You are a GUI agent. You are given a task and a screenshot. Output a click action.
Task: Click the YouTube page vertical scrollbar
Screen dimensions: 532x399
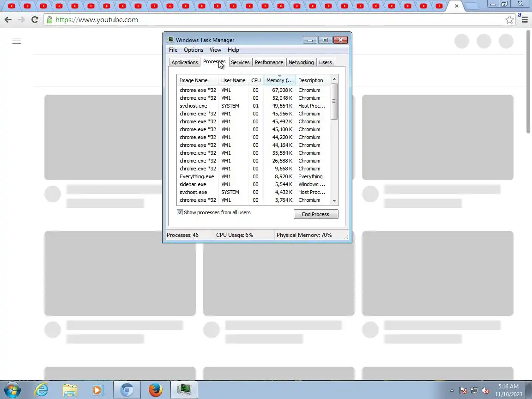coord(528,81)
